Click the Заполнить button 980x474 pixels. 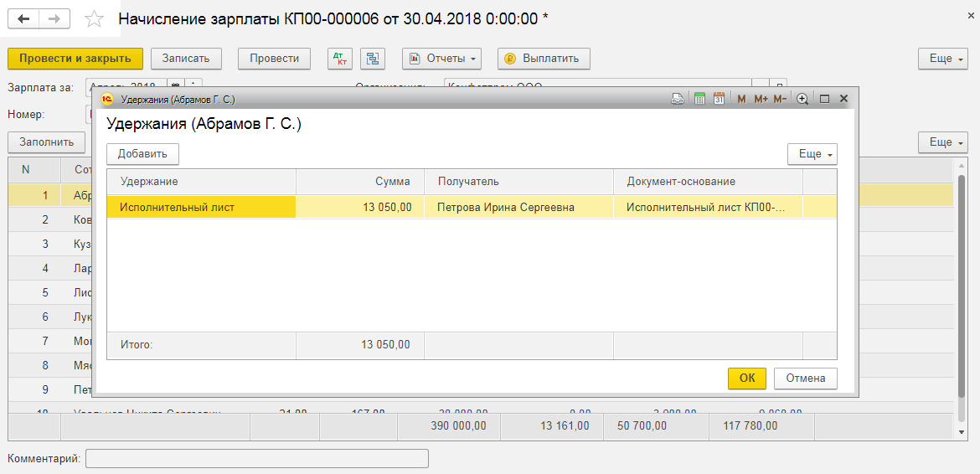tap(46, 142)
